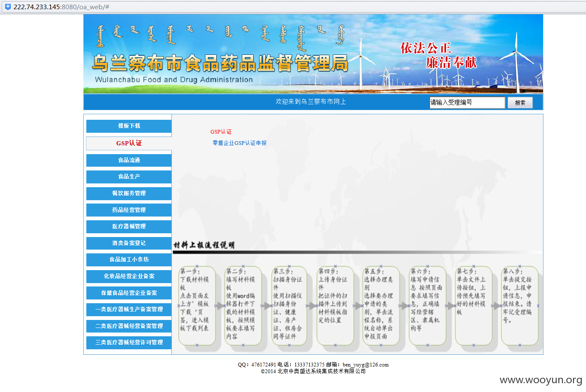Viewport: 586px width, 392px height.
Task: Click the 第三步 扫描身份证件 step box
Action: [x=289, y=306]
